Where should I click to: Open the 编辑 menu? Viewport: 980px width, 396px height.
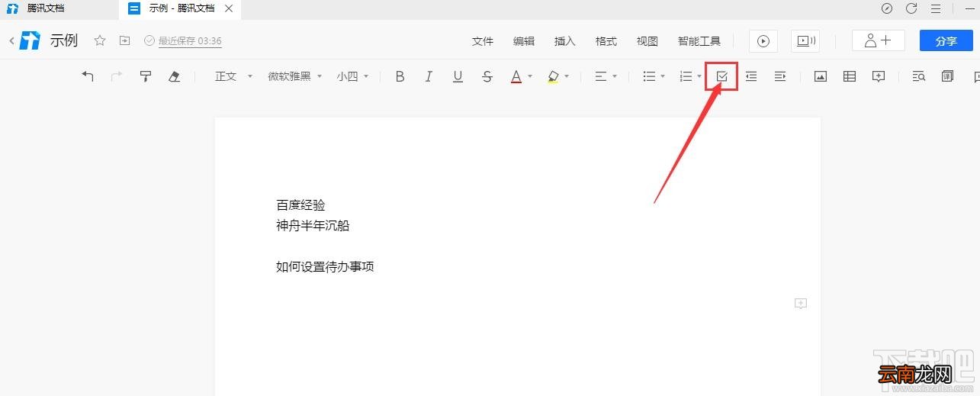click(x=524, y=41)
